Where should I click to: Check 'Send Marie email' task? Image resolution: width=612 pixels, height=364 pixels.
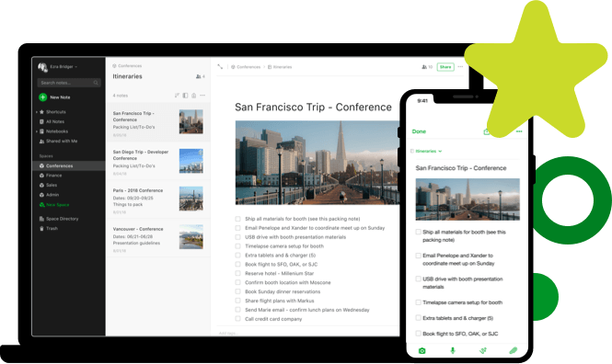click(237, 310)
